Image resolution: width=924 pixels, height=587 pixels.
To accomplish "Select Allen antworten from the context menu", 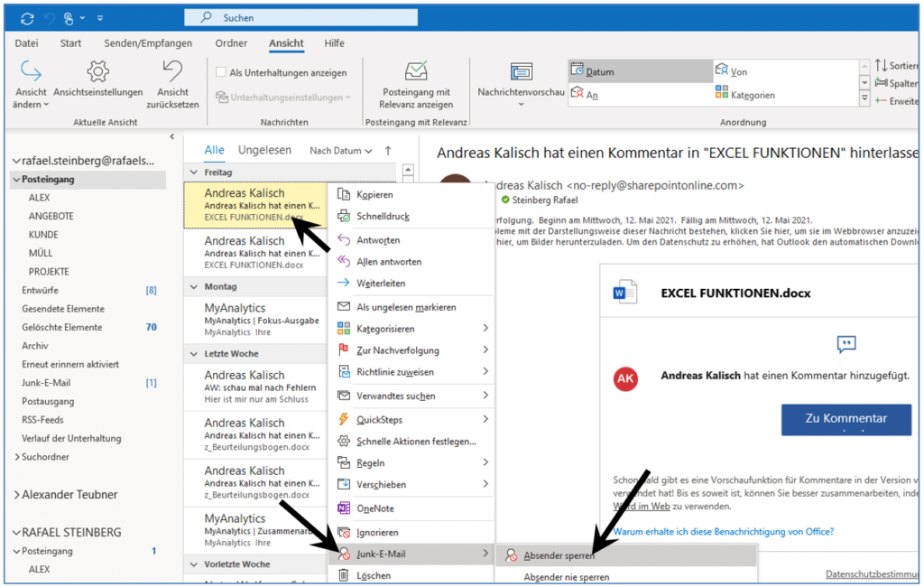I will [411, 262].
